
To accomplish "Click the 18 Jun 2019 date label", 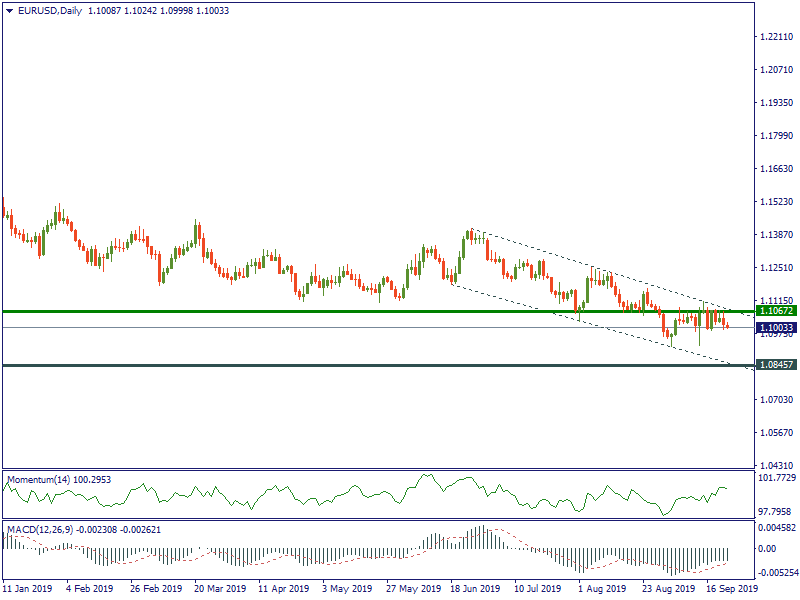I will 474,589.
